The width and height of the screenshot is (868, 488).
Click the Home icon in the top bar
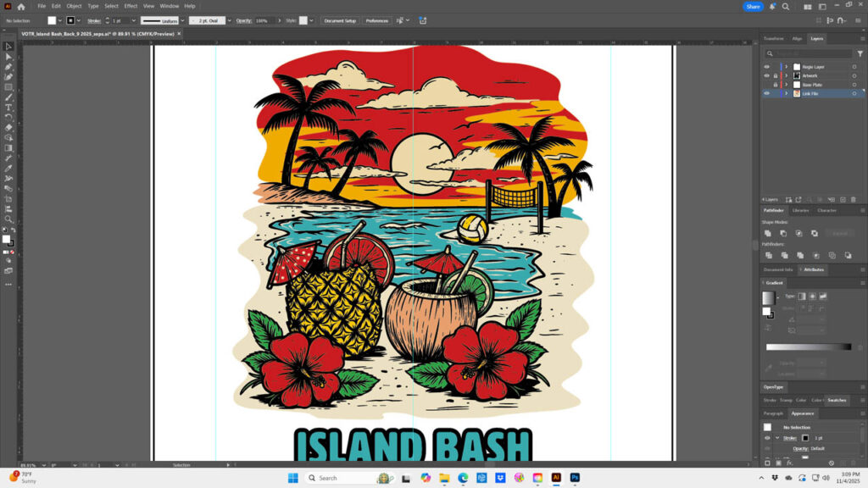coord(21,7)
